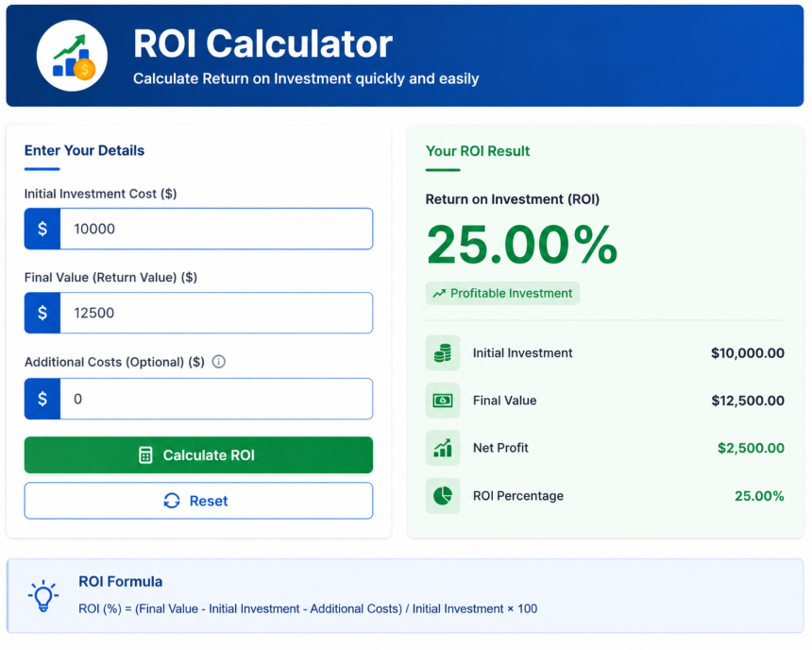The height and width of the screenshot is (650, 812).
Task: Focus the Additional Costs input field
Action: [216, 399]
